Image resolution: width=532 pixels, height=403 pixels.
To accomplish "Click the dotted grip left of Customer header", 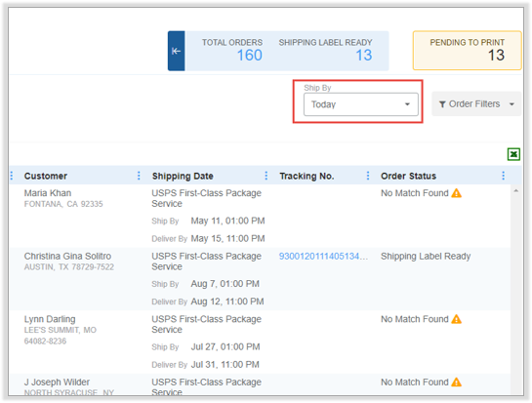I will tap(12, 176).
